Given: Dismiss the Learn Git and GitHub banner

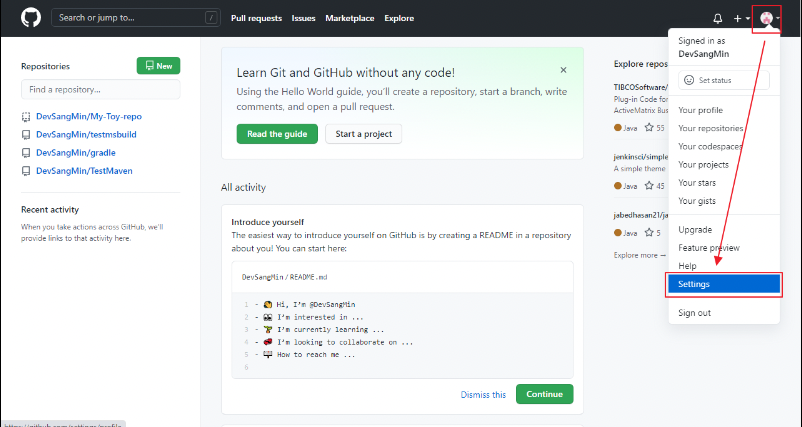Looking at the screenshot, I should [x=563, y=70].
